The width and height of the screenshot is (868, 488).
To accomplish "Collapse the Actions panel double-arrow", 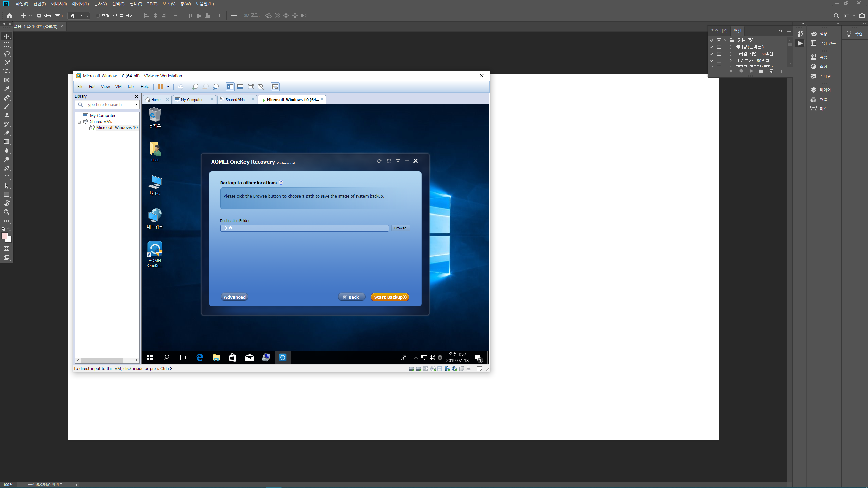I will [781, 31].
